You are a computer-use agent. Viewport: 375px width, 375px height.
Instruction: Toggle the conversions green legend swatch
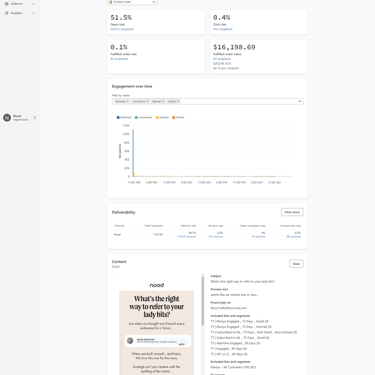tap(136, 117)
